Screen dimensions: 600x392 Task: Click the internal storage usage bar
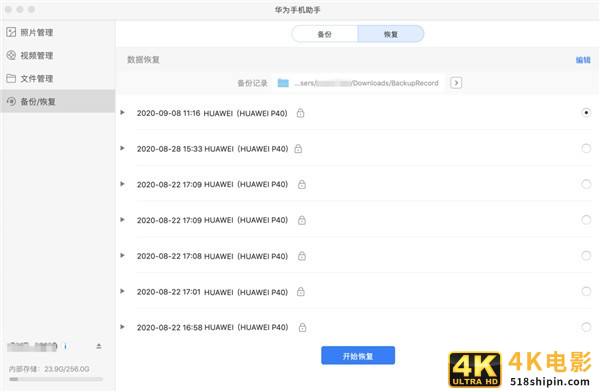click(x=56, y=379)
